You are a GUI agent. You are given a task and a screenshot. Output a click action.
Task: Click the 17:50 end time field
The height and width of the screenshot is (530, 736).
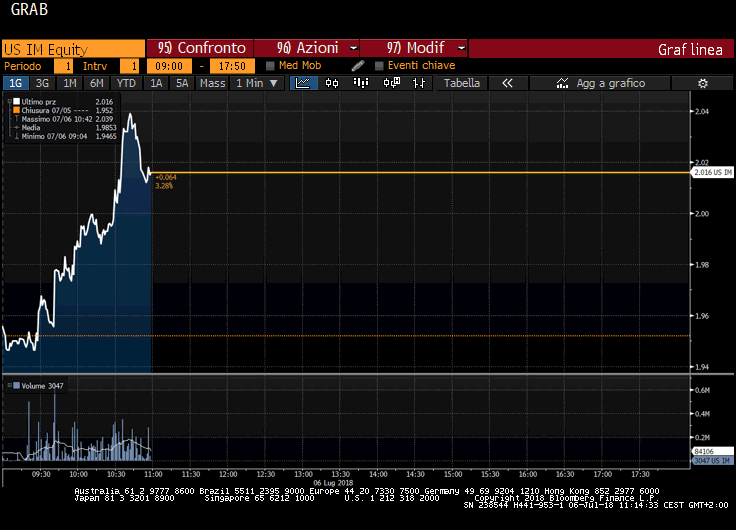coord(232,66)
